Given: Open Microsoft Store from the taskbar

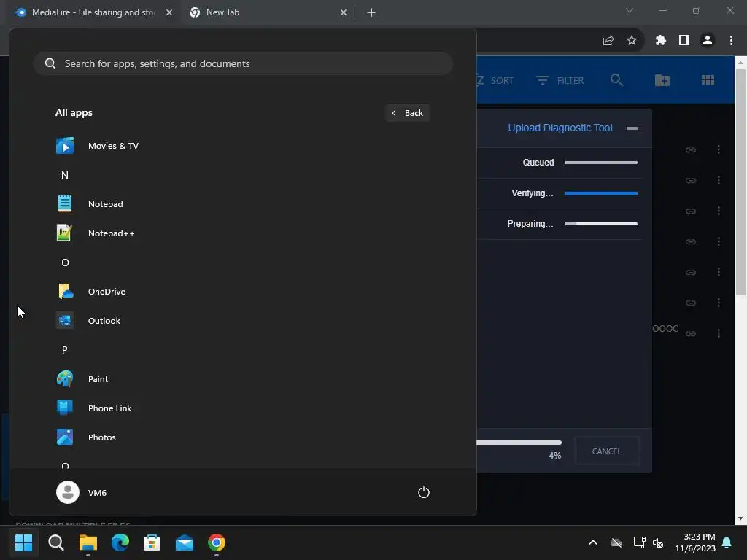Looking at the screenshot, I should [x=152, y=542].
